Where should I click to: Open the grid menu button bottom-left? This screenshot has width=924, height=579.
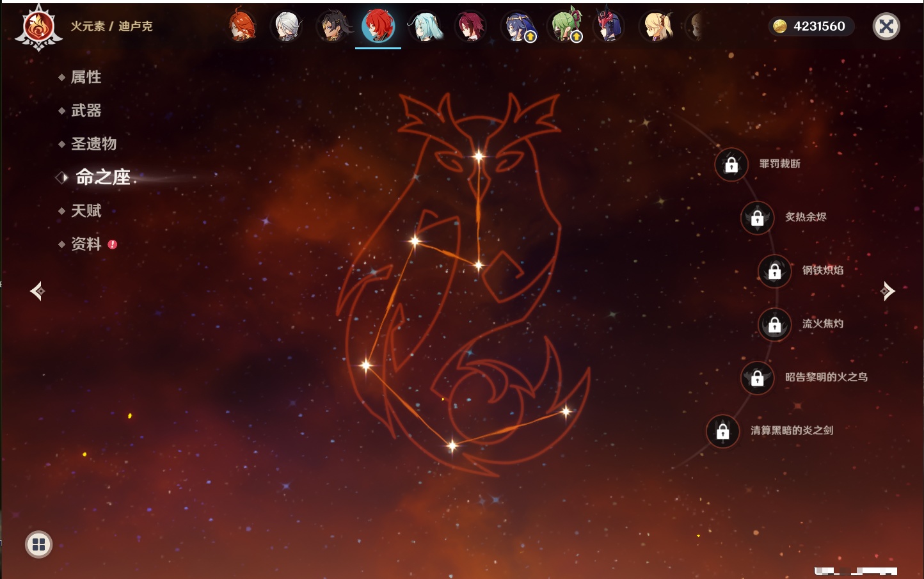coord(38,544)
